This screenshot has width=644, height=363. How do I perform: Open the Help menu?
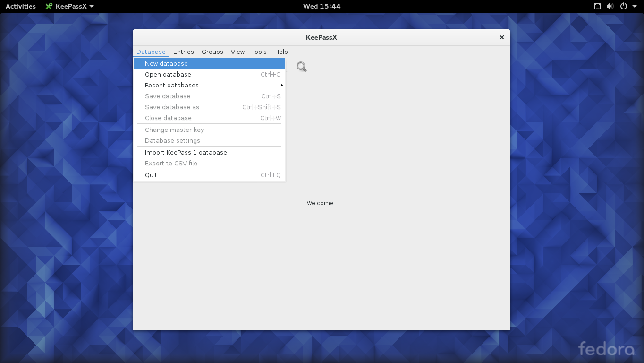click(281, 52)
